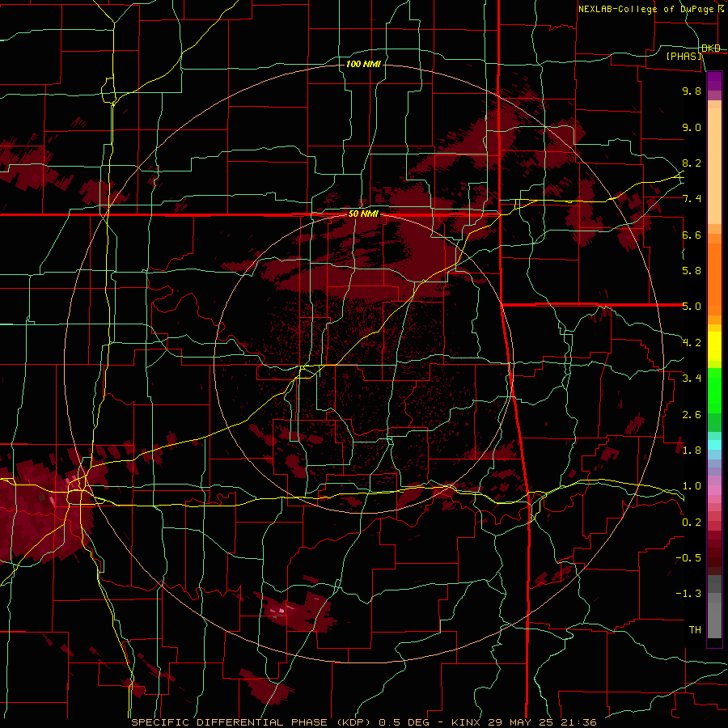Click the [PHAS] units label
The width and height of the screenshot is (728, 728).
[x=684, y=56]
